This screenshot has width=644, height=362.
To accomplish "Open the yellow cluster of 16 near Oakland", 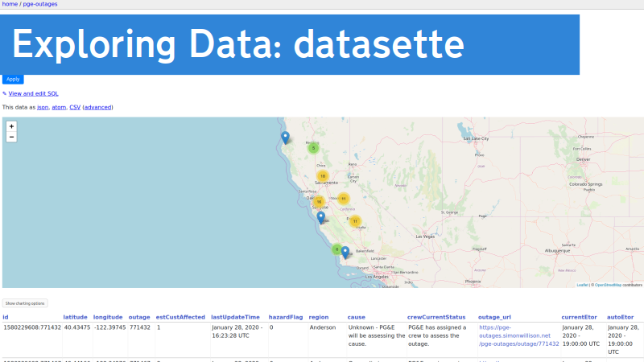I will tap(319, 202).
